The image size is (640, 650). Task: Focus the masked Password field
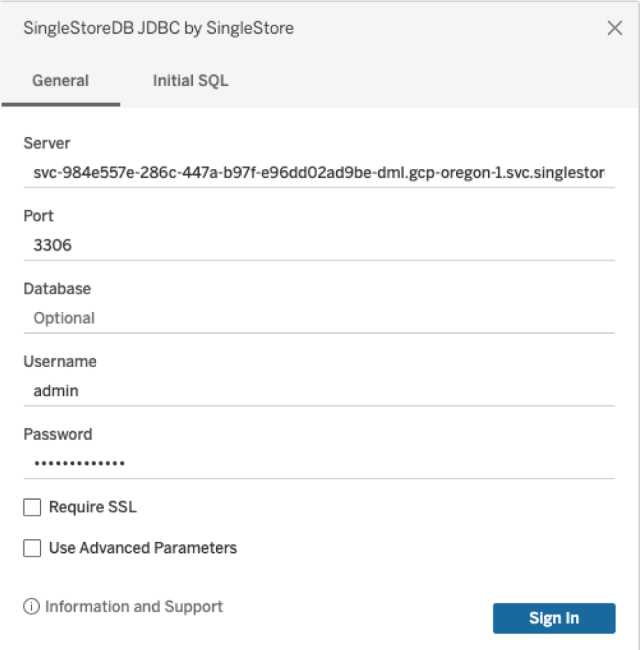coord(319,463)
